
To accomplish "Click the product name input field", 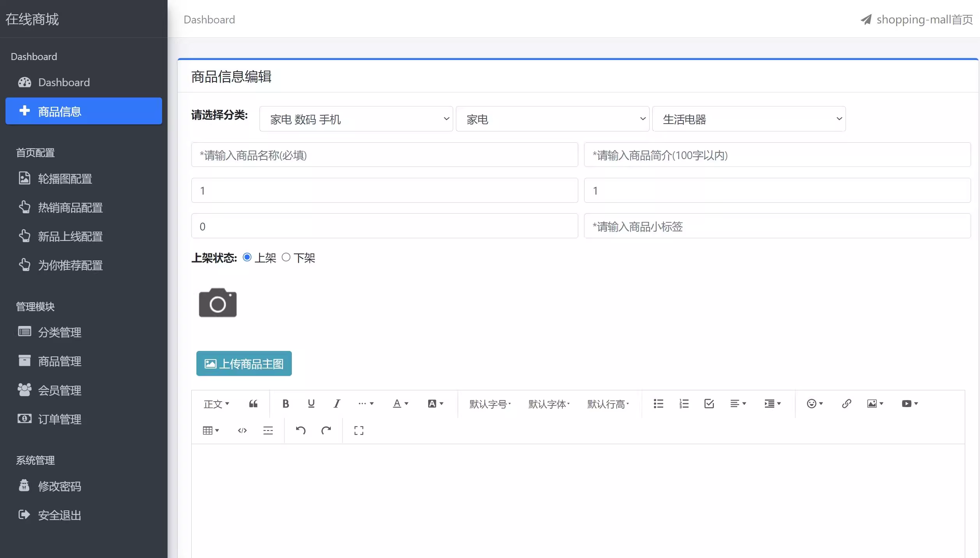I will point(385,155).
